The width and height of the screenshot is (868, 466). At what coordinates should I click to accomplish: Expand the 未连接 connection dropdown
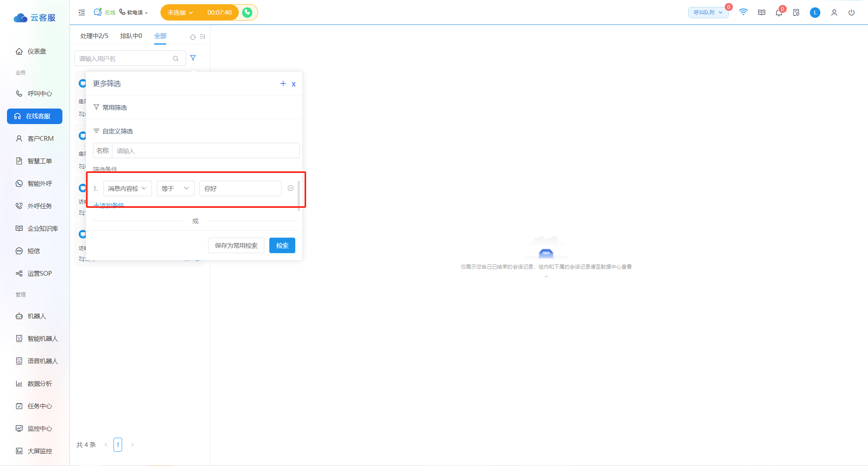tap(180, 12)
